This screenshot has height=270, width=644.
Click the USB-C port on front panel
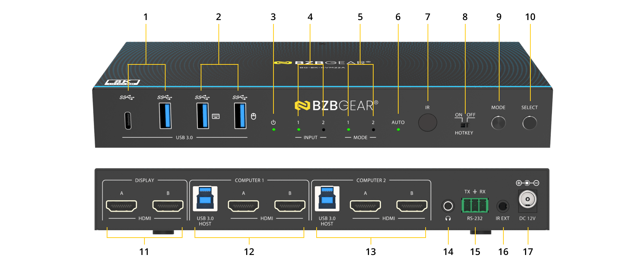(x=128, y=121)
